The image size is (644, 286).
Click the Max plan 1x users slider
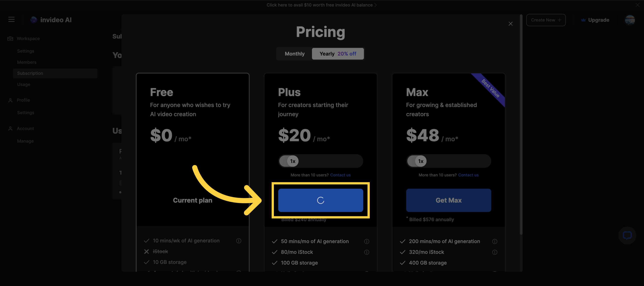(x=448, y=161)
